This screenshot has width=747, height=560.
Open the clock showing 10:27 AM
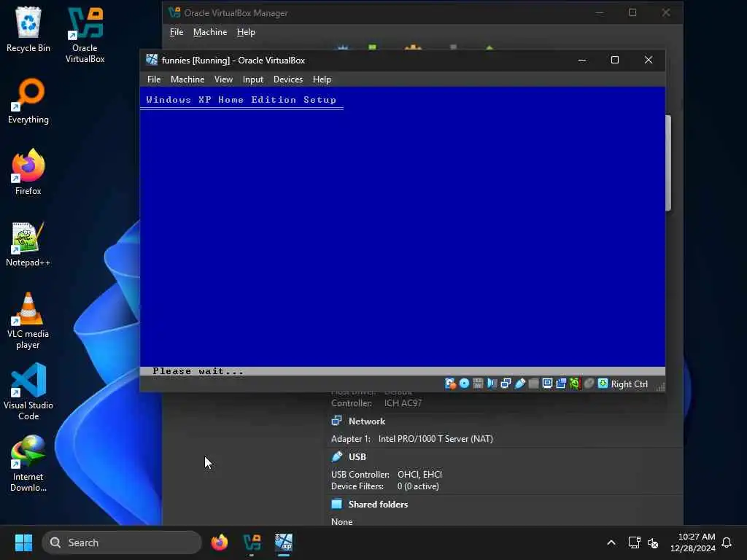693,542
